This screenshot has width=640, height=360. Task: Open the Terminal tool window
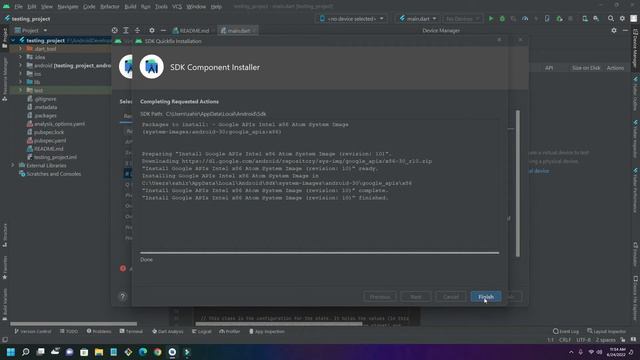click(x=131, y=331)
